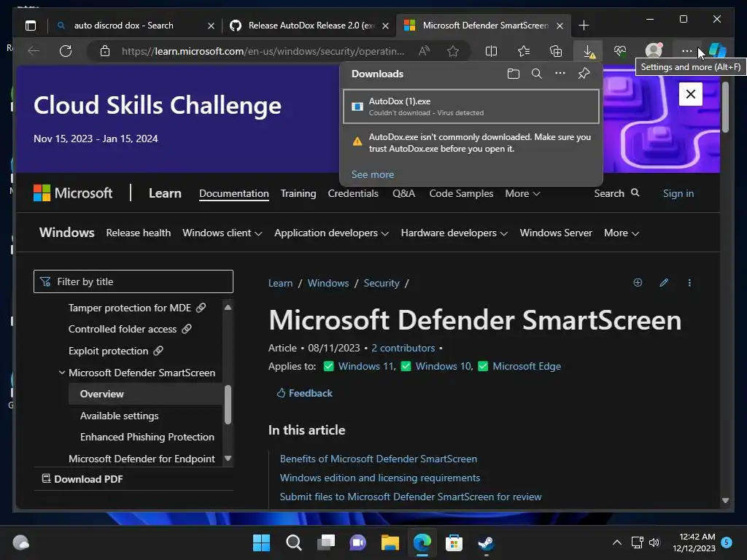
Task: Open the tab actions menu icon
Action: coord(31,26)
